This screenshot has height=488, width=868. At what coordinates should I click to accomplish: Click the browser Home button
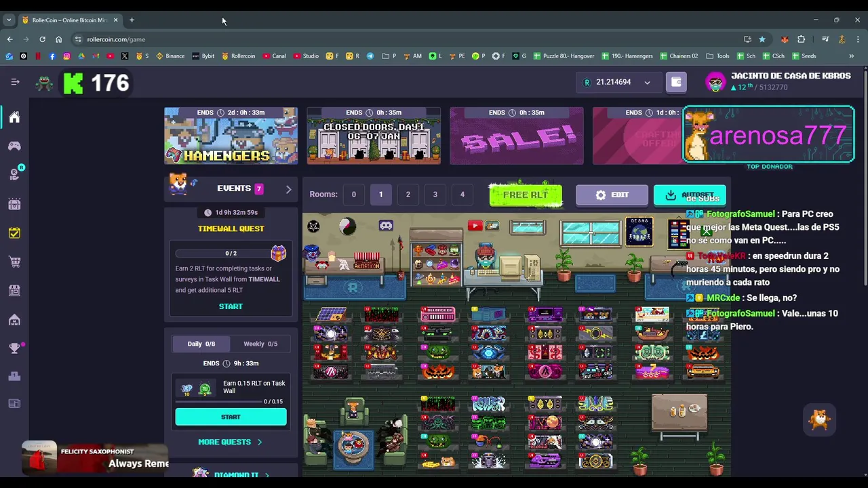pos(58,39)
